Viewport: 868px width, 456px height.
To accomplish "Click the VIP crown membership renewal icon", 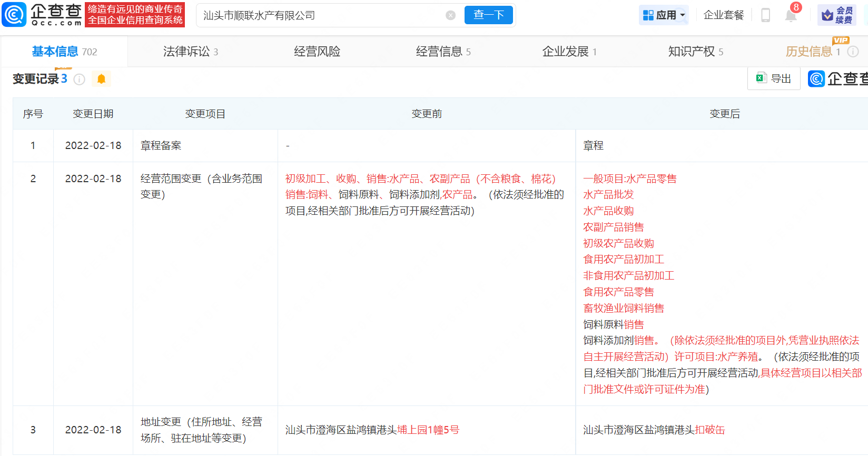I will click(x=837, y=15).
